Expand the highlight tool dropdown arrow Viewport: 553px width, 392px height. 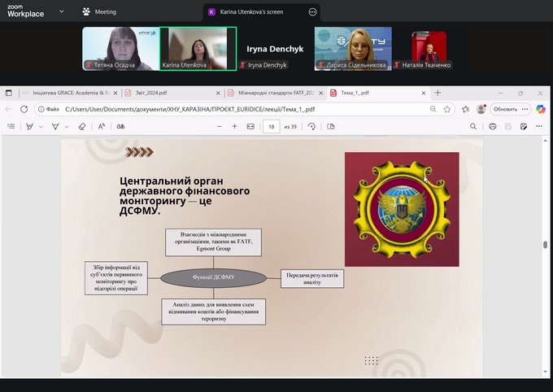tap(41, 126)
